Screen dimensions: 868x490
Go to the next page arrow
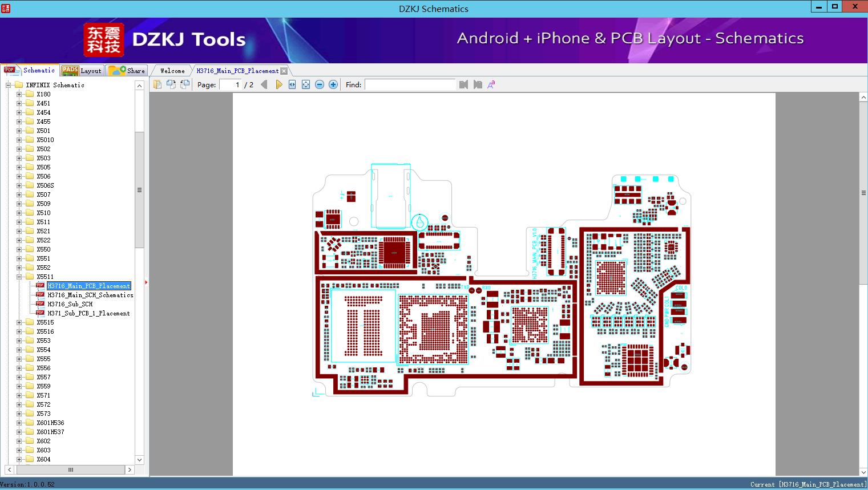point(278,84)
